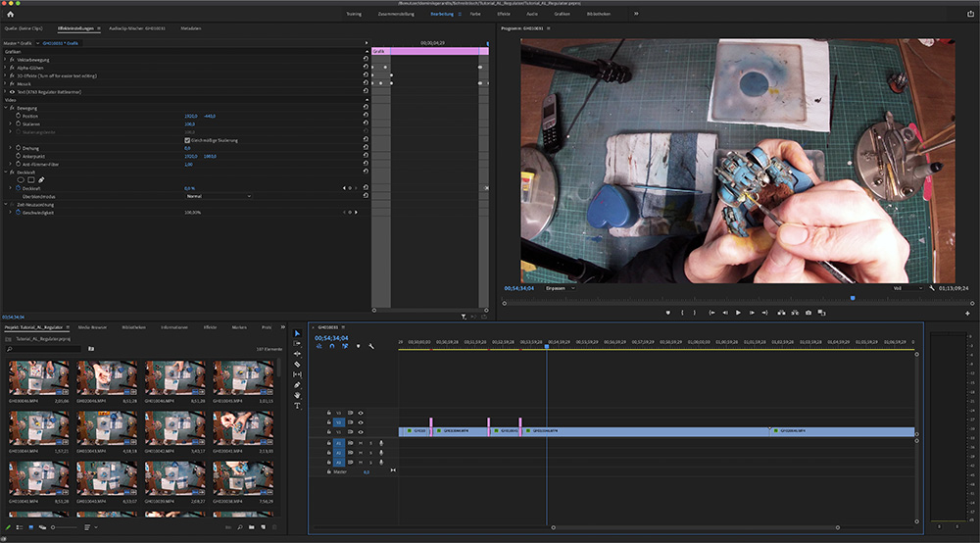Click the Lift button in Program monitor
The width and height of the screenshot is (980, 543).
click(781, 313)
